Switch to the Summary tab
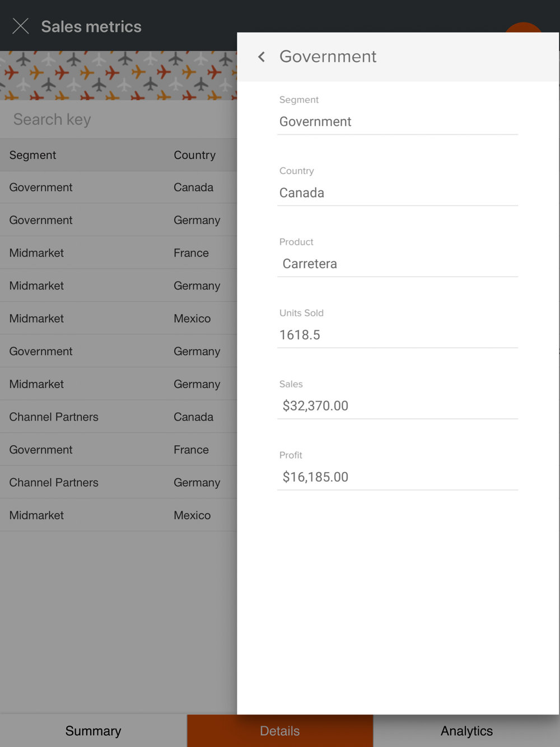560x747 pixels. pyautogui.click(x=93, y=731)
